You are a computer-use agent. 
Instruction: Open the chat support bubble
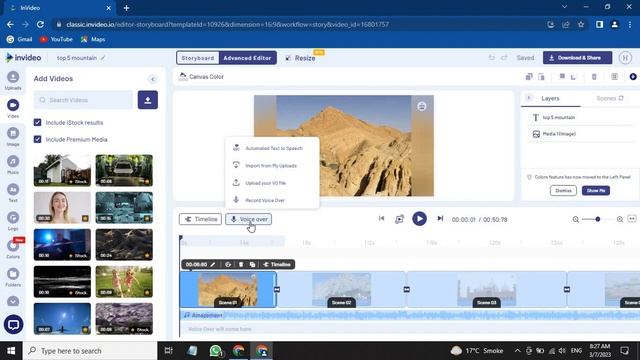tap(13, 325)
